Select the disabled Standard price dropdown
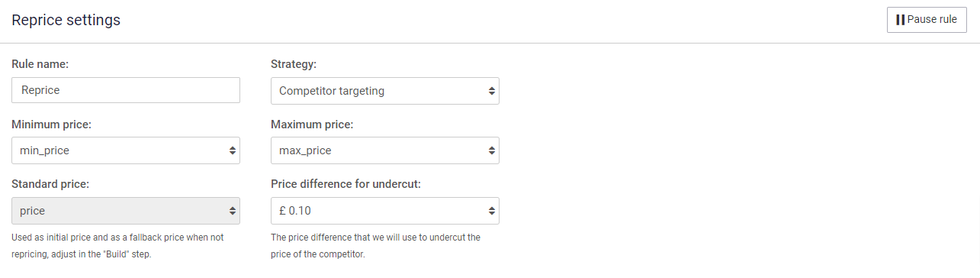The width and height of the screenshot is (980, 278). tap(126, 211)
